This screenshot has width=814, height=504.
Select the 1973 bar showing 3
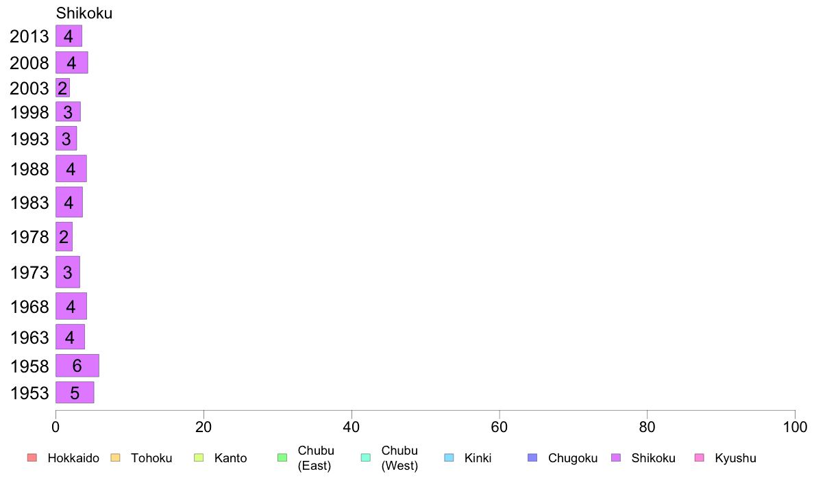[x=68, y=272]
